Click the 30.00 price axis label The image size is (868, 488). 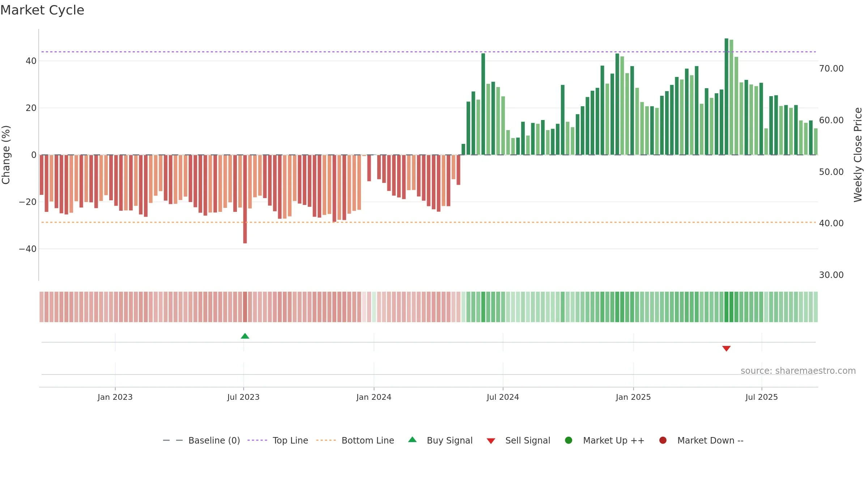tap(831, 275)
